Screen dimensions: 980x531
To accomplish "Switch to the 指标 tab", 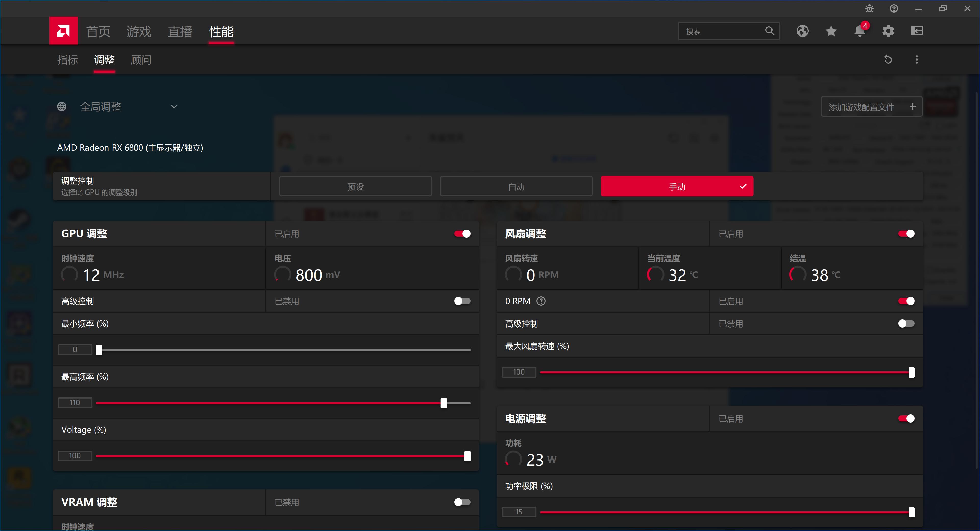I will pos(67,60).
